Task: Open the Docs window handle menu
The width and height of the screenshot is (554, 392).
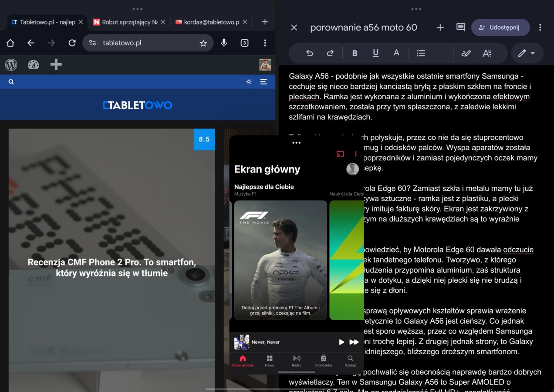Action: pyautogui.click(x=416, y=9)
